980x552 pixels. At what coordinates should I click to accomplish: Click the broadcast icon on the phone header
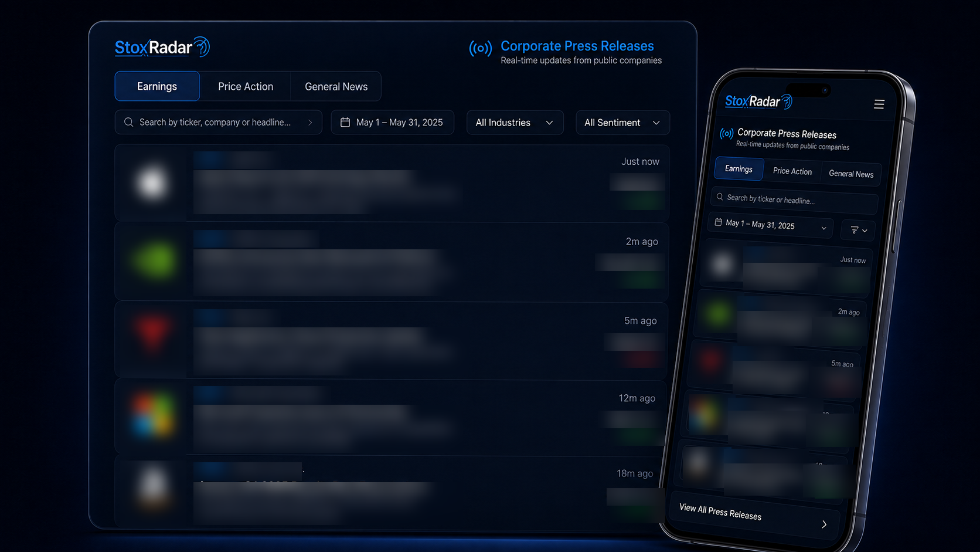tap(727, 133)
